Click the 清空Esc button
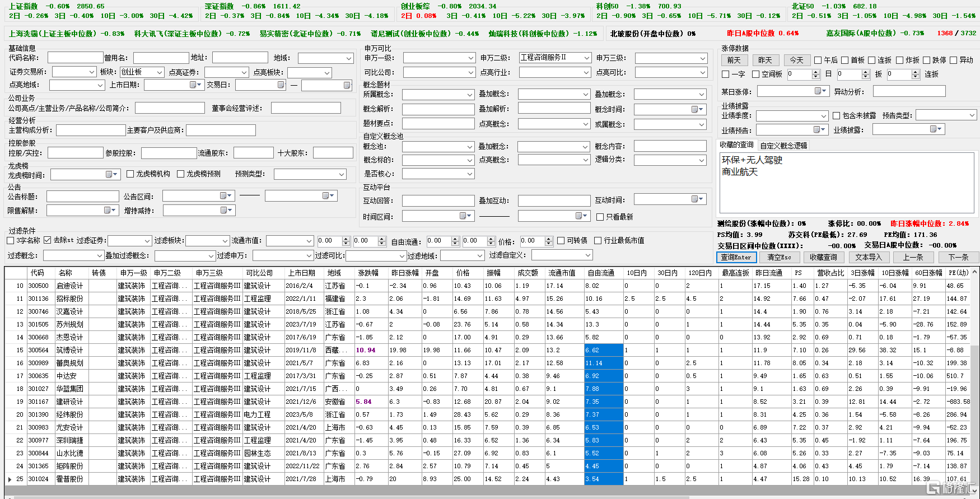This screenshot has height=499, width=980. coord(779,257)
